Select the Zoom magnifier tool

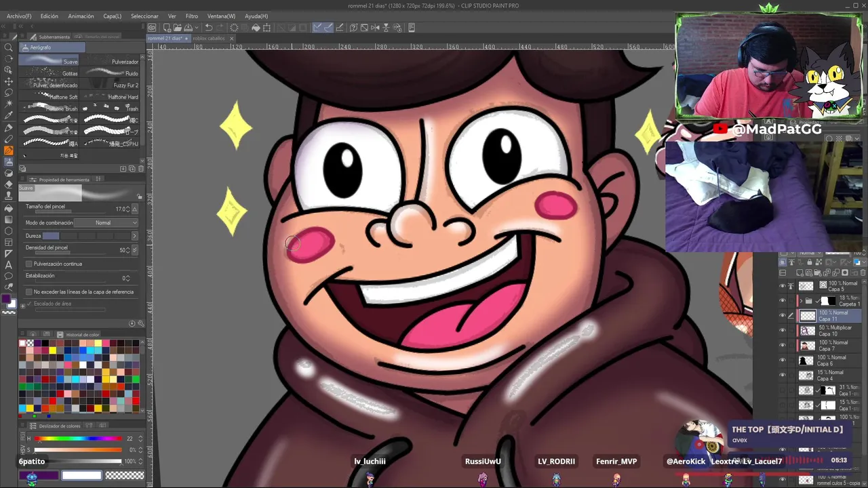[9, 47]
